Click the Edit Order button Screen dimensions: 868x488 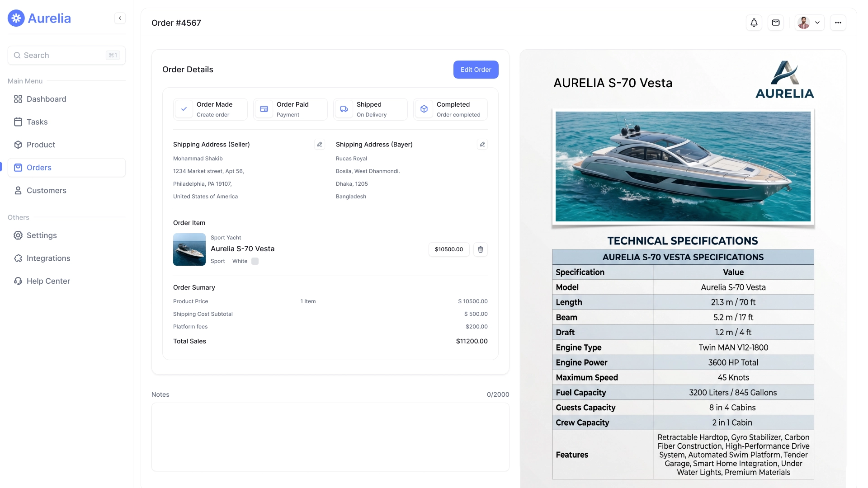point(476,70)
